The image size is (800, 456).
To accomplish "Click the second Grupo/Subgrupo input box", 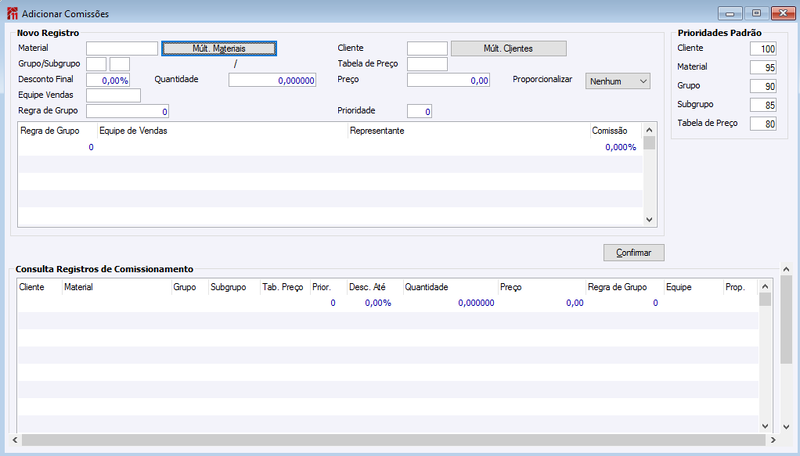I will [119, 64].
